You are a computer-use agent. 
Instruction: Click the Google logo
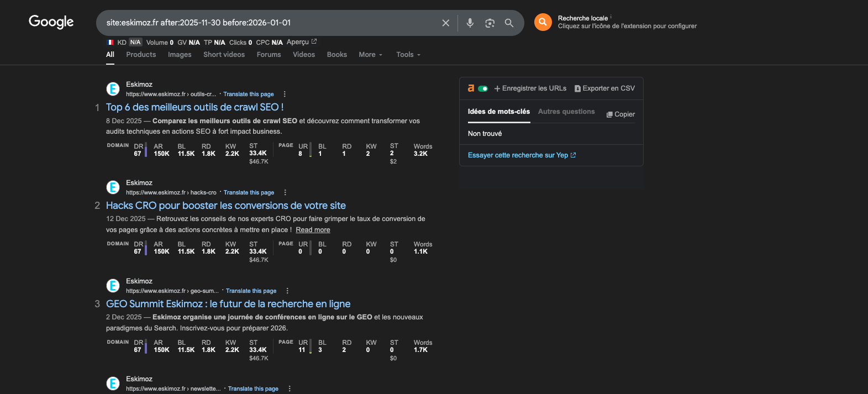[x=51, y=22]
